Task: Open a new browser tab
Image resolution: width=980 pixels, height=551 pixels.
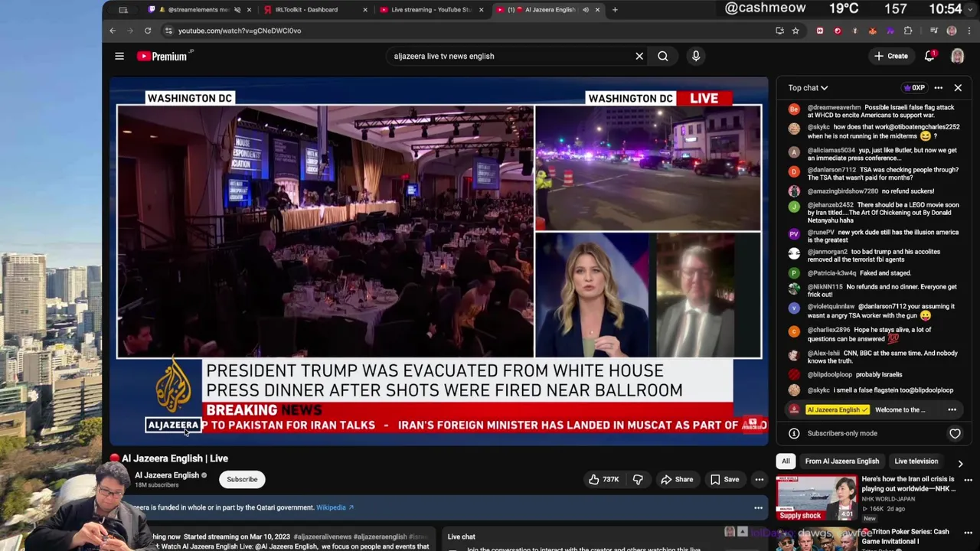Action: pyautogui.click(x=615, y=10)
